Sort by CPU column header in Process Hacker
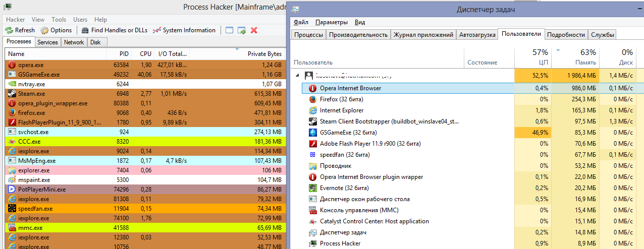The height and width of the screenshot is (249, 644). (143, 54)
